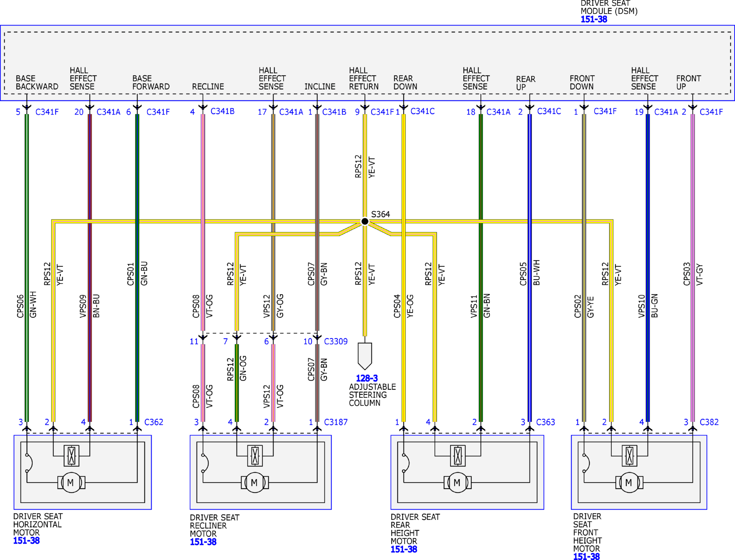This screenshot has width=735, height=560.
Task: Select the REAR DOWN label
Action: click(405, 82)
